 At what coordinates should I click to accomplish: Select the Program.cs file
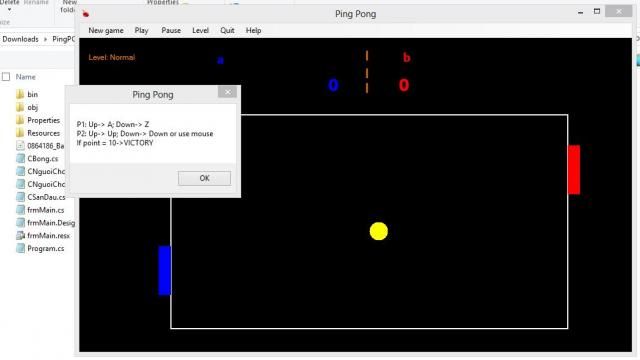(40, 248)
